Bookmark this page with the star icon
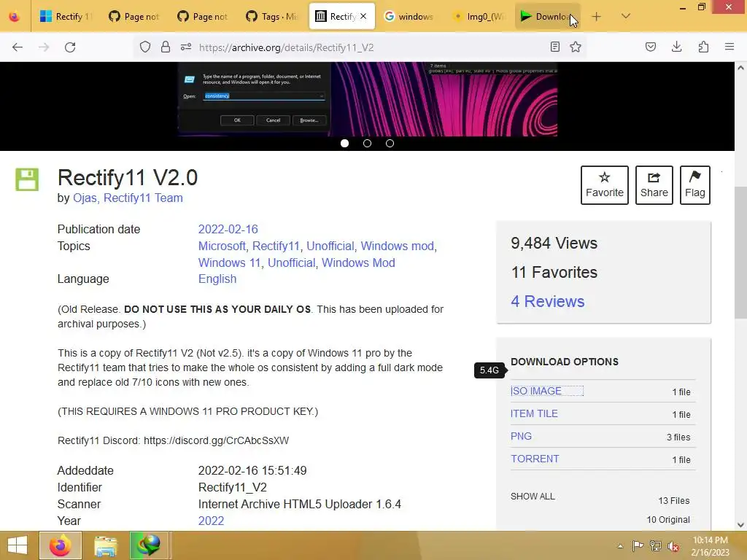The image size is (747, 560). coord(576,47)
